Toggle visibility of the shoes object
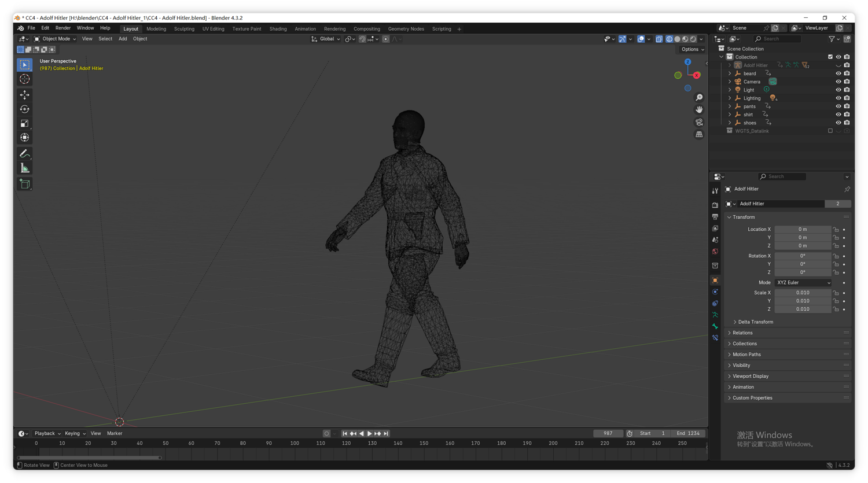Screen dimensions: 868x483 (x=838, y=123)
